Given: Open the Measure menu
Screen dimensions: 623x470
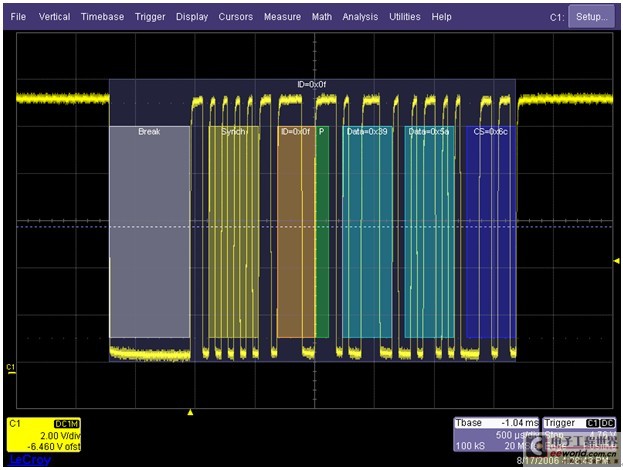Looking at the screenshot, I should [x=282, y=17].
